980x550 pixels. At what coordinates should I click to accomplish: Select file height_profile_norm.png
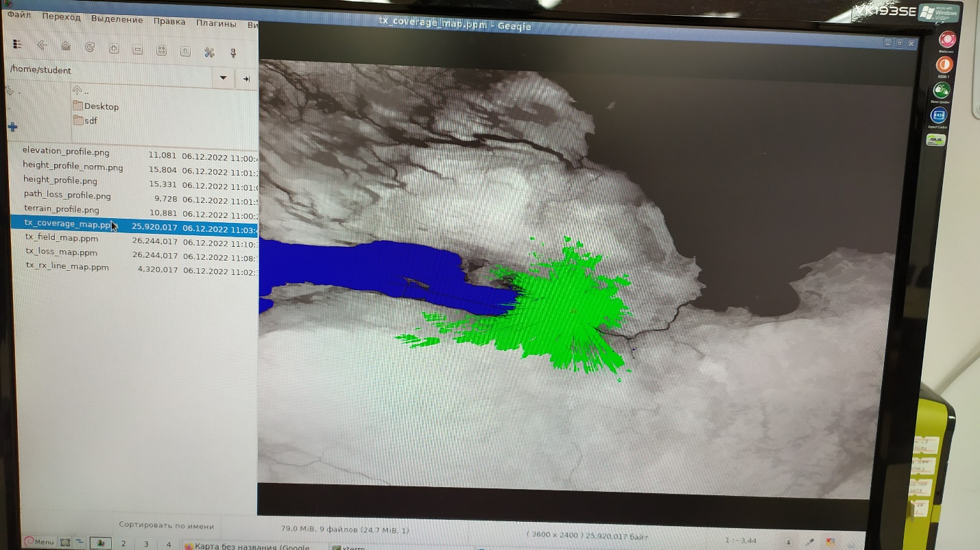pos(73,166)
